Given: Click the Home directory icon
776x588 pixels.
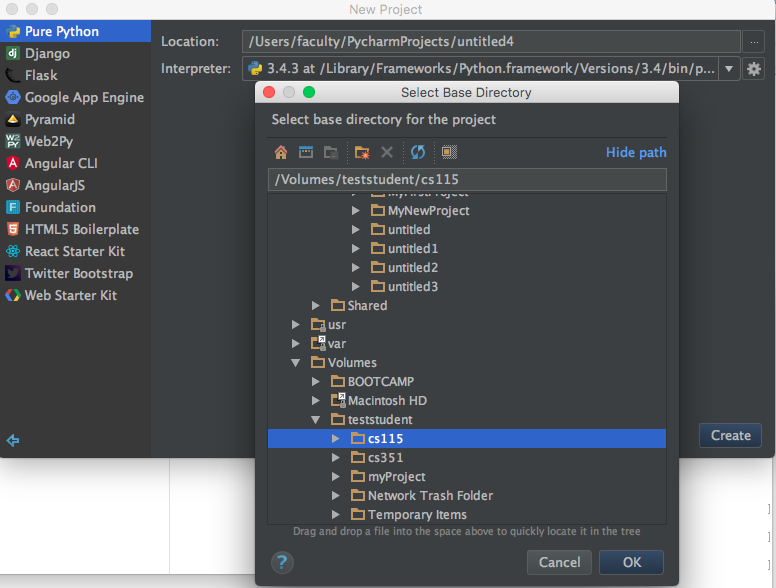Looking at the screenshot, I should [281, 152].
